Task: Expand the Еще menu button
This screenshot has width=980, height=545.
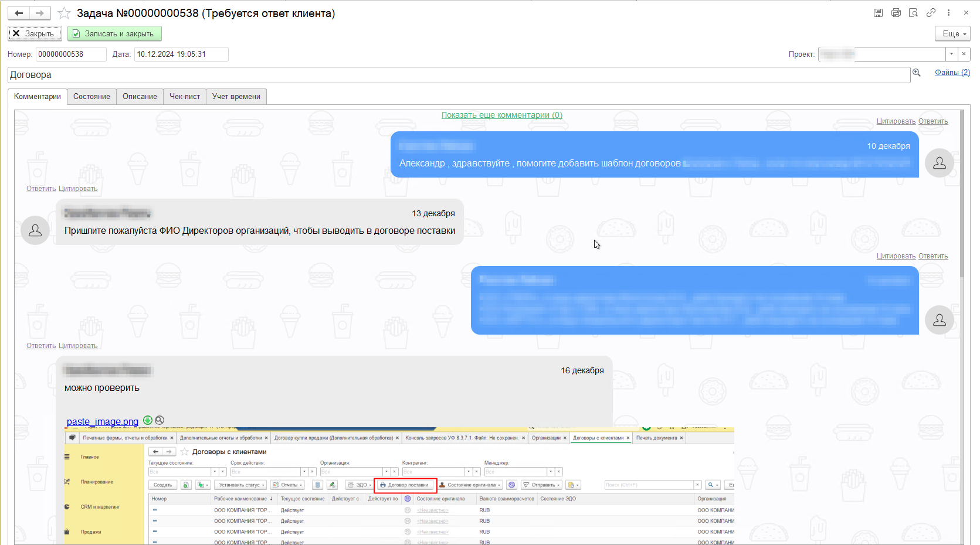Action: (952, 34)
